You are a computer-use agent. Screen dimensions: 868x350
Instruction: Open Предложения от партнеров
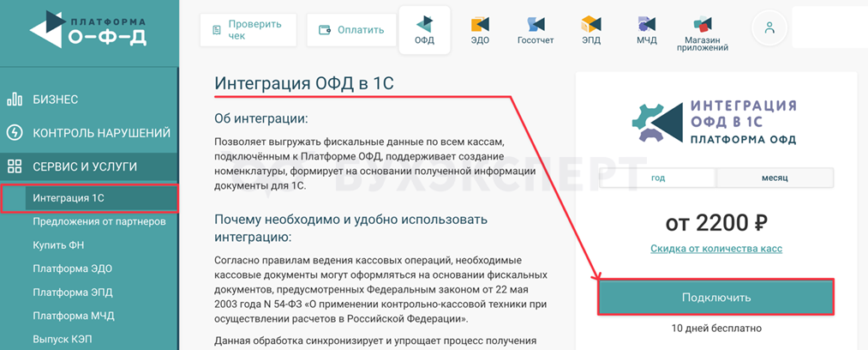(x=99, y=222)
